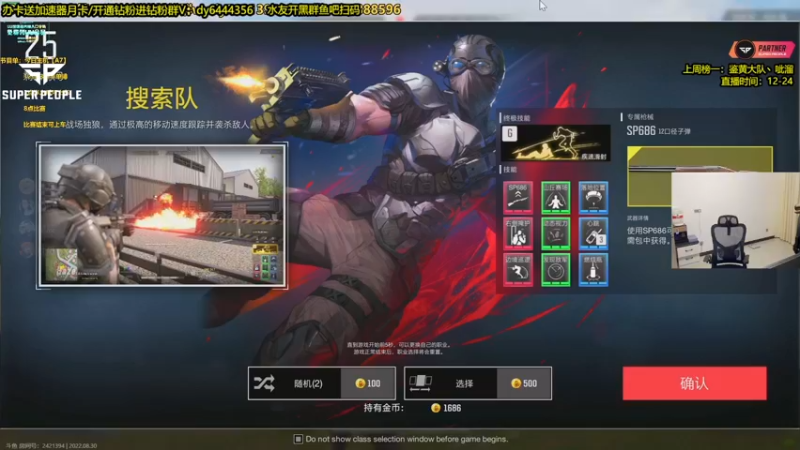This screenshot has width=800, height=450.
Task: Click the 终极技能 section header
Action: (517, 118)
